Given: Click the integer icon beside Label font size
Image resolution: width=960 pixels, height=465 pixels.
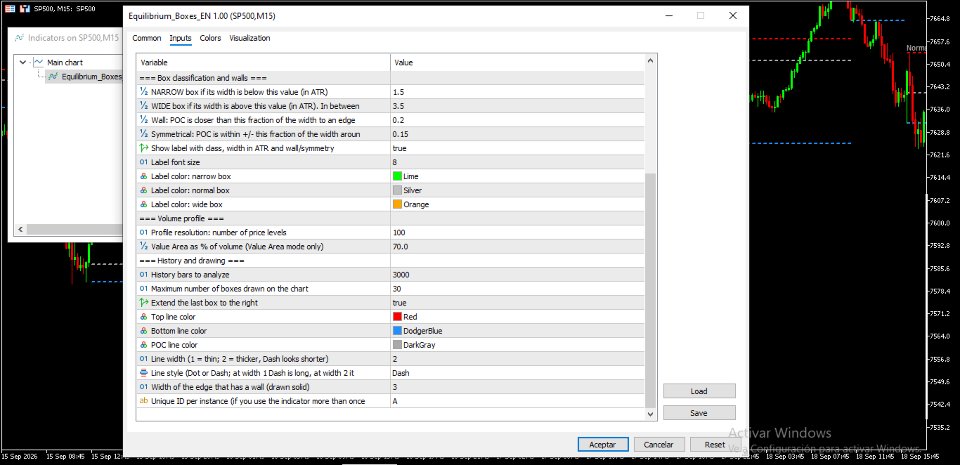Looking at the screenshot, I should (144, 162).
